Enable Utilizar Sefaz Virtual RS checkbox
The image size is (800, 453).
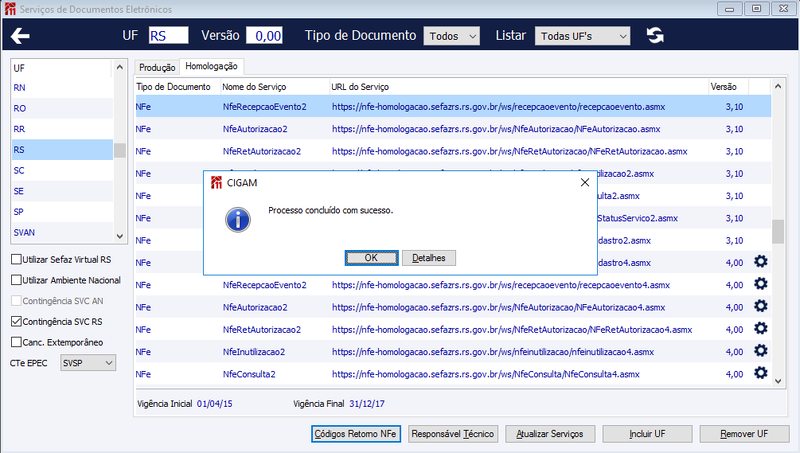coord(16,259)
